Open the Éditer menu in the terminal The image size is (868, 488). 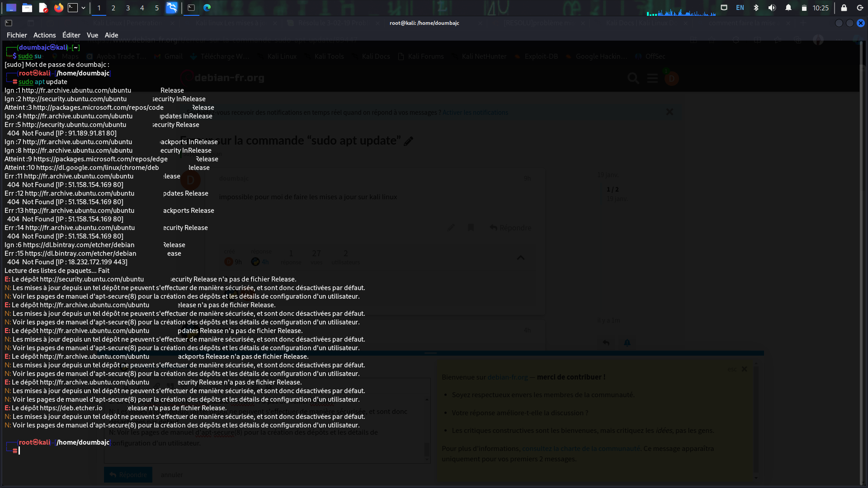71,35
